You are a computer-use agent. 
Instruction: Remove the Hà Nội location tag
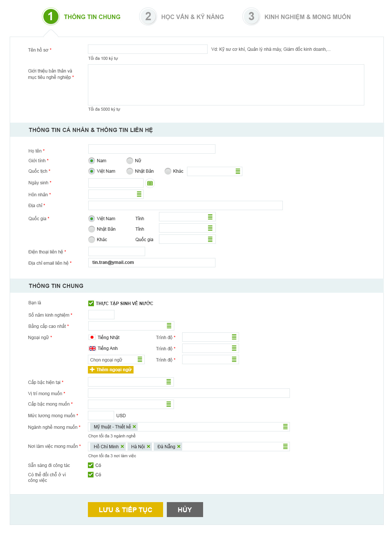[x=148, y=446]
